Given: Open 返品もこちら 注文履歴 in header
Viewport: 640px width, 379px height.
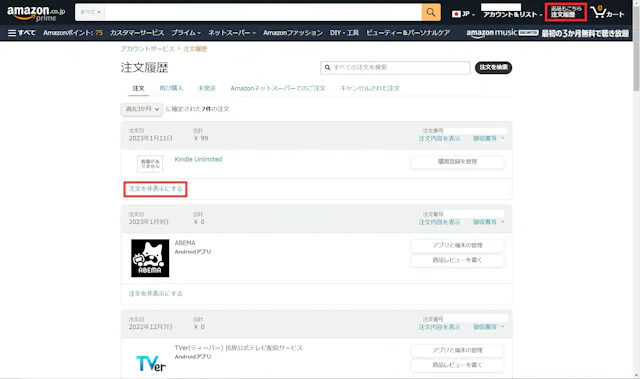Looking at the screenshot, I should pyautogui.click(x=566, y=12).
